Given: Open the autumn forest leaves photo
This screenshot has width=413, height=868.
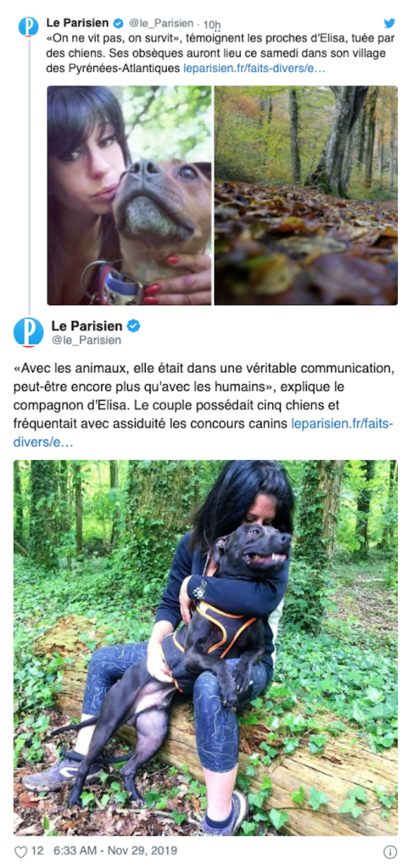Looking at the screenshot, I should point(305,195).
